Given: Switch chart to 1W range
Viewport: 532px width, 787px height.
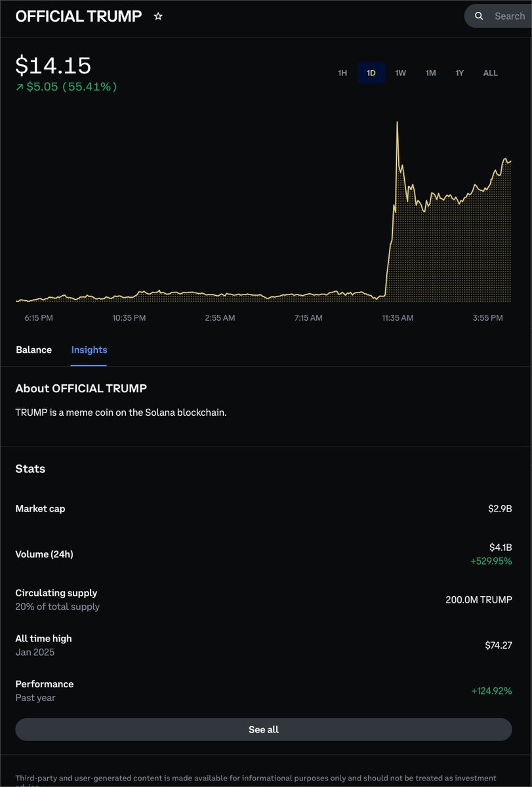Looking at the screenshot, I should [x=401, y=73].
